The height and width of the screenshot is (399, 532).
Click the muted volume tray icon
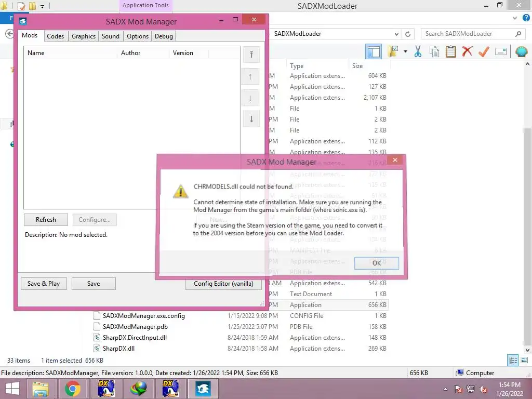[x=483, y=390]
